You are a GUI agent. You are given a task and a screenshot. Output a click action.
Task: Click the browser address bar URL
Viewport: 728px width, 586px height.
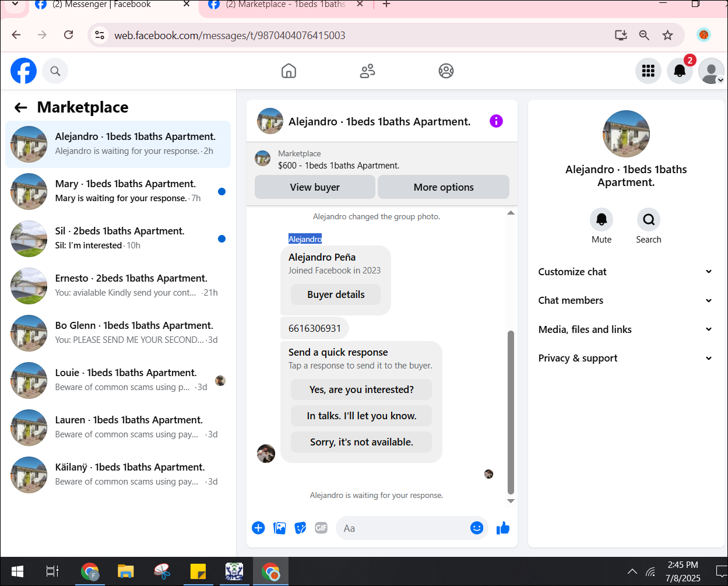[230, 36]
